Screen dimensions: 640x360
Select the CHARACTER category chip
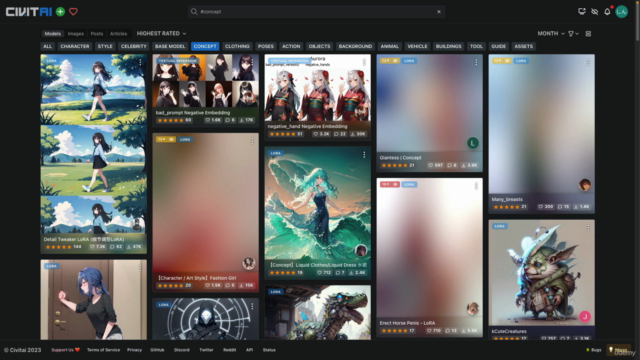pyautogui.click(x=75, y=47)
